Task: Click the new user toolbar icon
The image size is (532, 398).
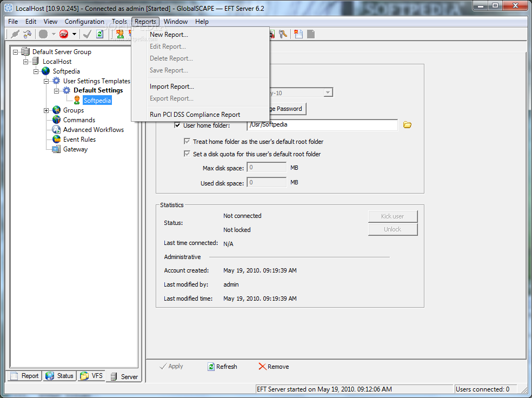Action: [120, 34]
